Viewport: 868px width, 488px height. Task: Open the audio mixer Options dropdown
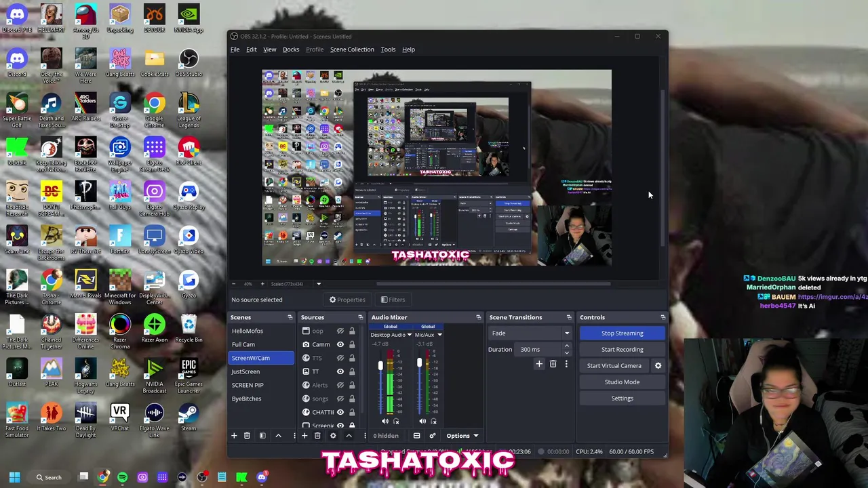coord(462,436)
